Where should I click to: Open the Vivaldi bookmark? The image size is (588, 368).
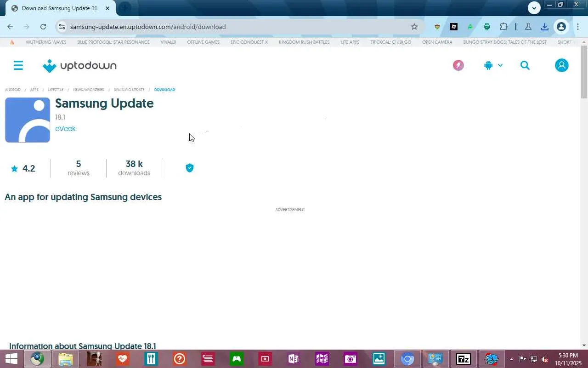tap(168, 42)
